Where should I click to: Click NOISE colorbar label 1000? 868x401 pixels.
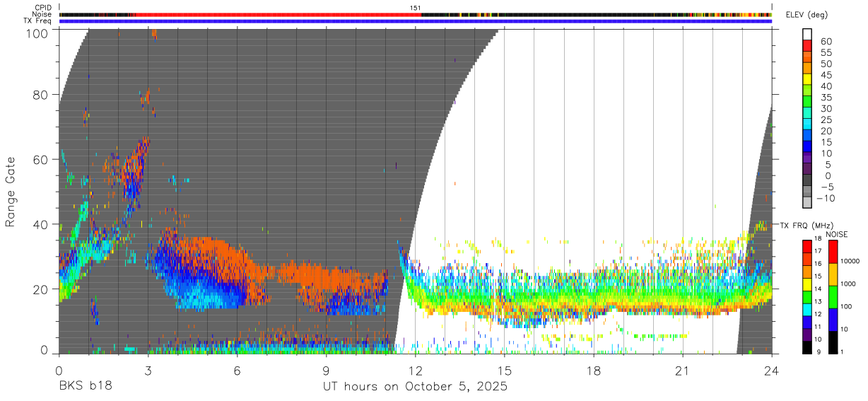tap(848, 284)
